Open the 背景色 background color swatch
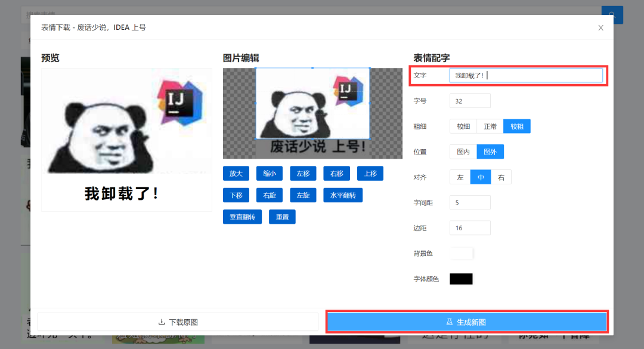Screen dimensions: 644x349 click(461, 254)
